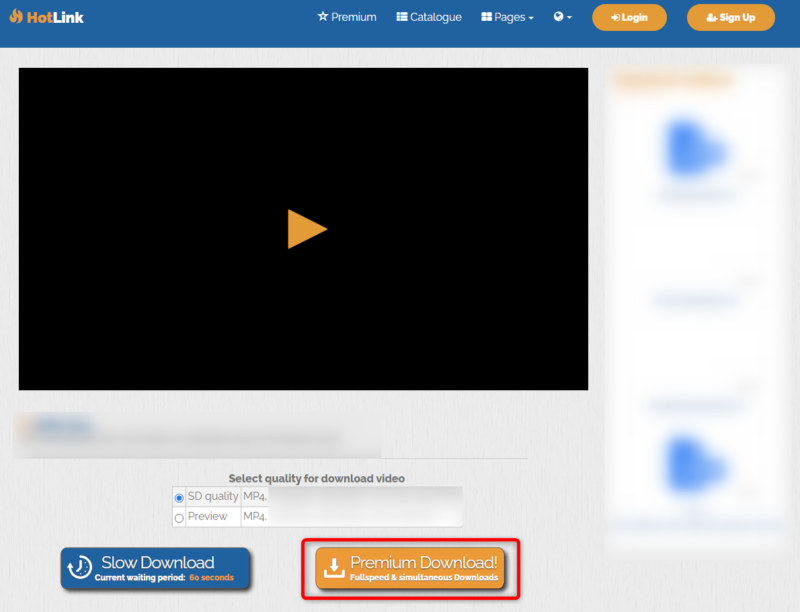Click the Sign Up button
Image resolution: width=800 pixels, height=612 pixels.
coord(730,17)
